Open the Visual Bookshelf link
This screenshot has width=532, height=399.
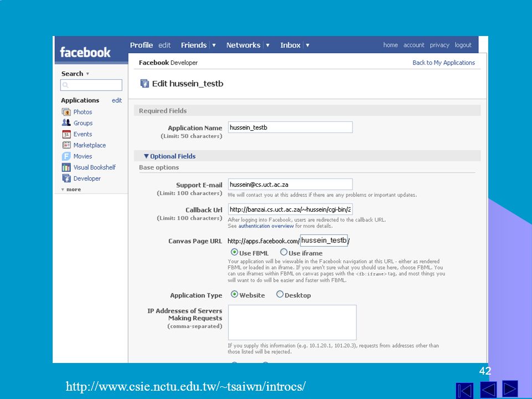pos(95,167)
